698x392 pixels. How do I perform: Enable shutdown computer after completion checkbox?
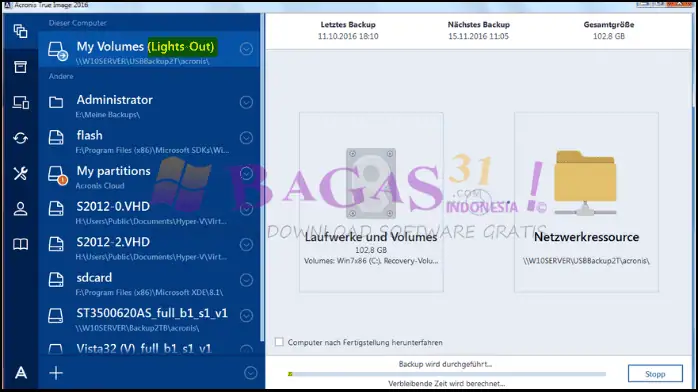pos(279,342)
